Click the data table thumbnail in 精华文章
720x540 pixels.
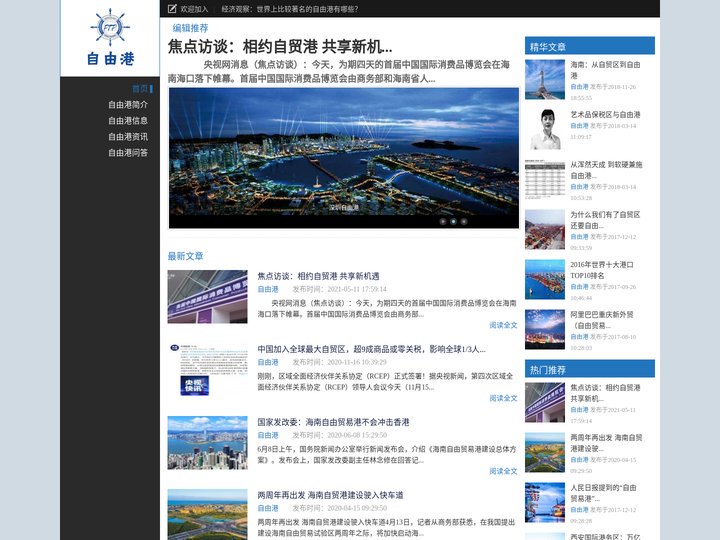(545, 180)
